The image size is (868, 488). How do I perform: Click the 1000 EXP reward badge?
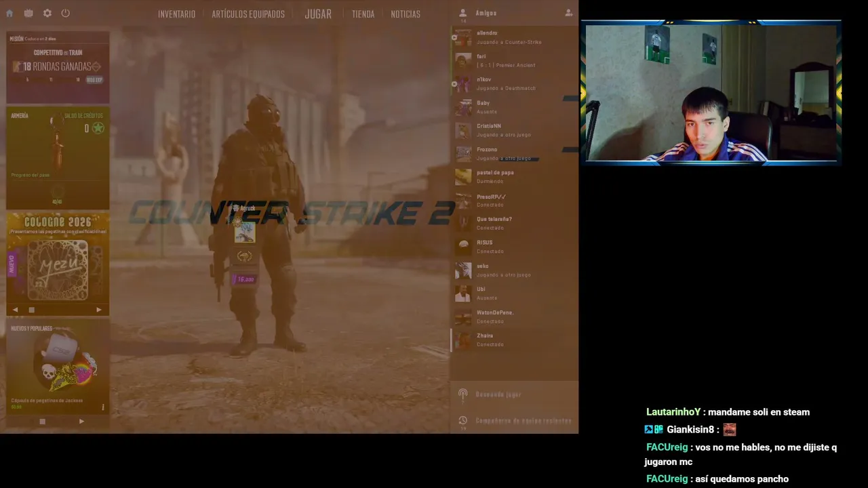pos(94,80)
